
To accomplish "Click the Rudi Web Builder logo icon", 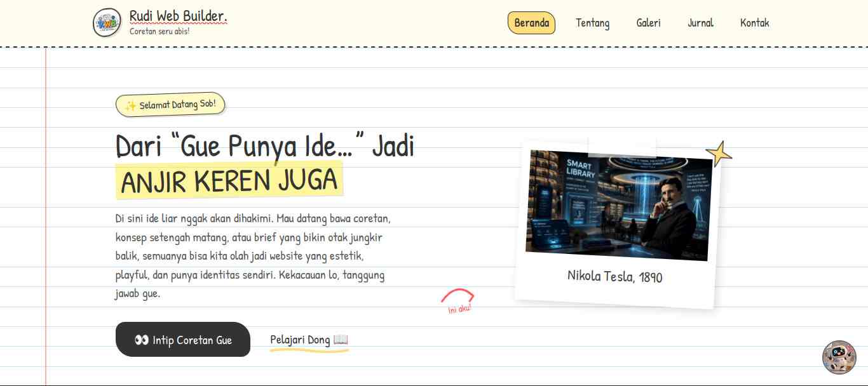I will click(x=107, y=23).
